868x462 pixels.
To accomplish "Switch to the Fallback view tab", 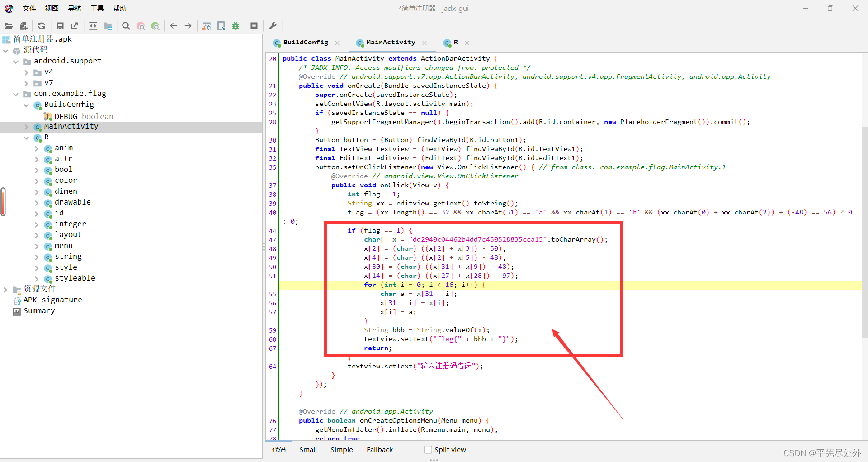I will [380, 450].
